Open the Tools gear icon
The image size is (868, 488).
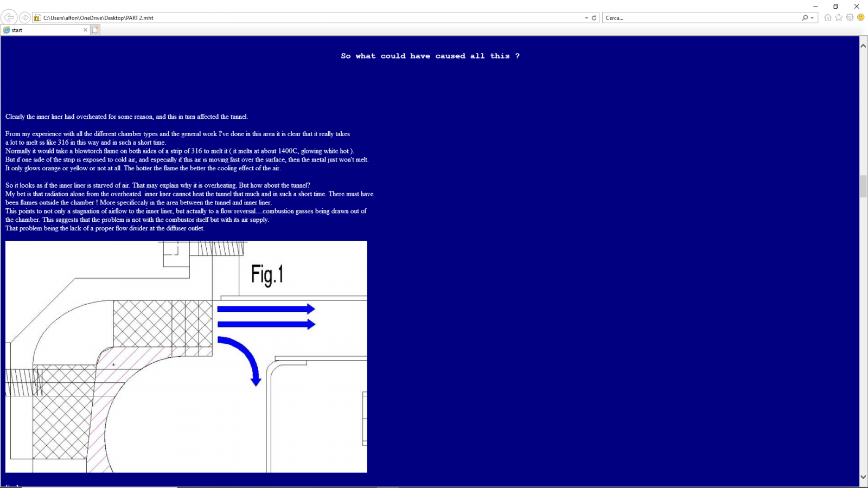(x=850, y=17)
